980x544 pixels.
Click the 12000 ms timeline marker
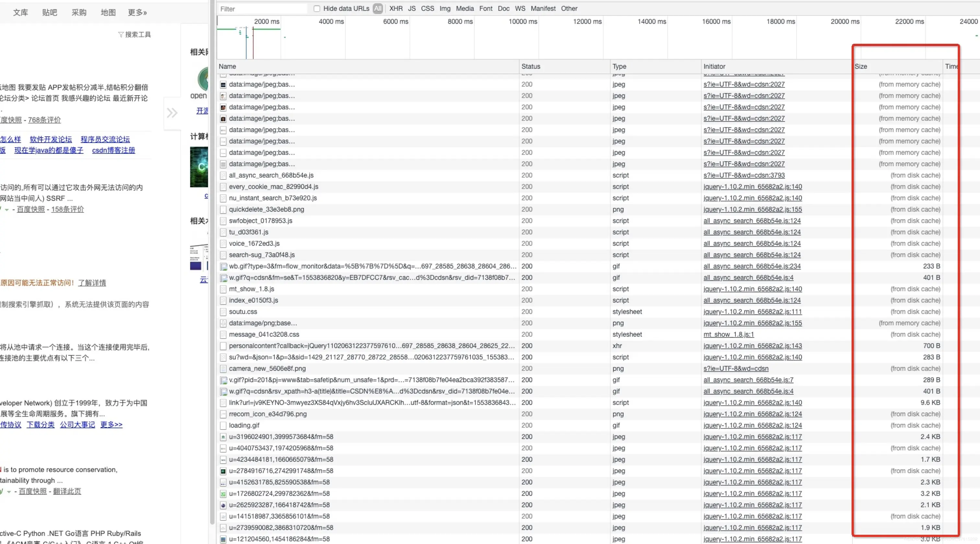587,21
